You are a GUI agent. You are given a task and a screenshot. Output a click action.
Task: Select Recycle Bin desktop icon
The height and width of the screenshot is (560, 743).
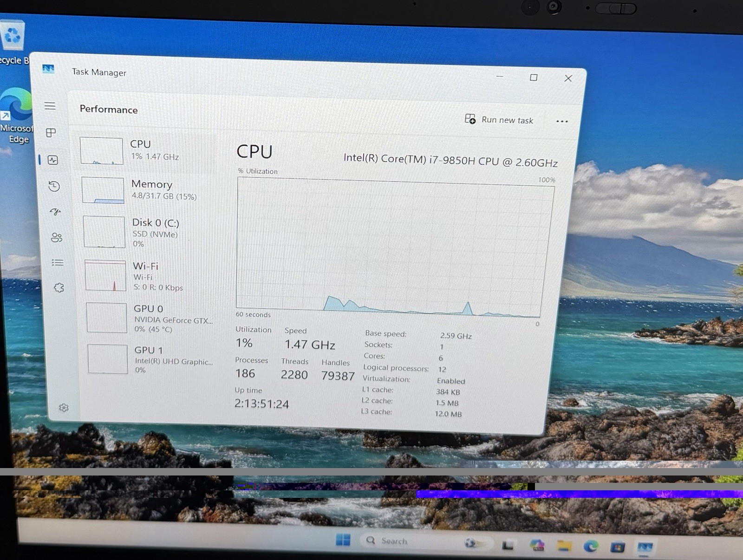pyautogui.click(x=13, y=43)
